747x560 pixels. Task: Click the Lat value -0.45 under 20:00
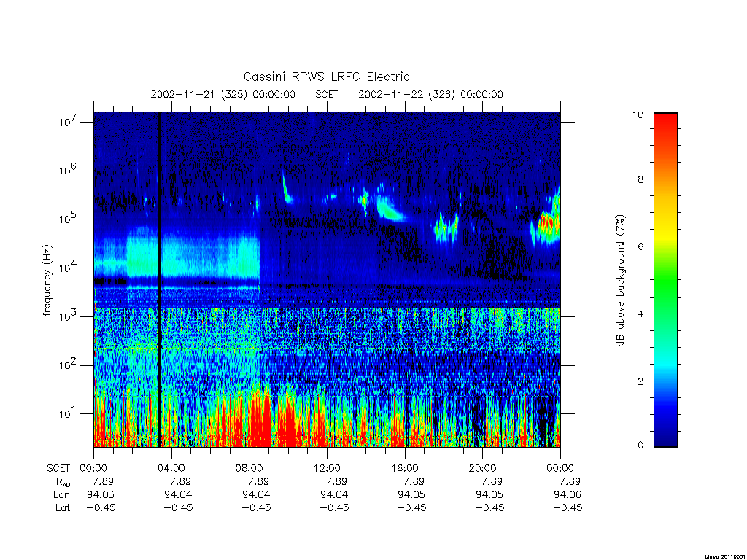(x=489, y=507)
